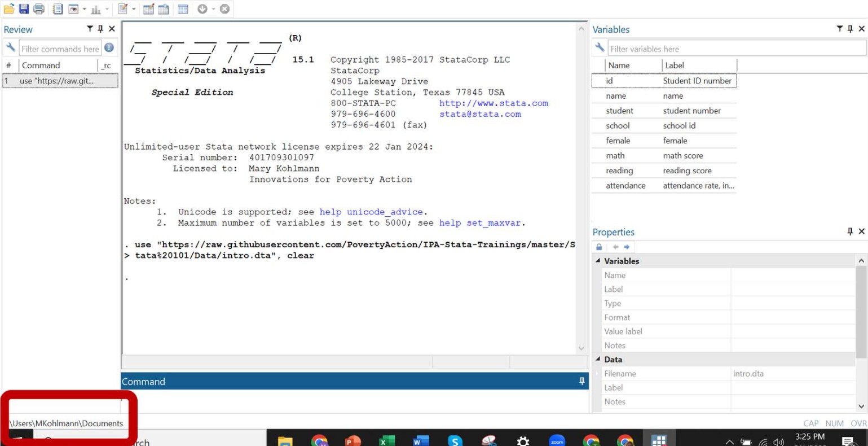Click the Label column header in Variables

coord(699,65)
